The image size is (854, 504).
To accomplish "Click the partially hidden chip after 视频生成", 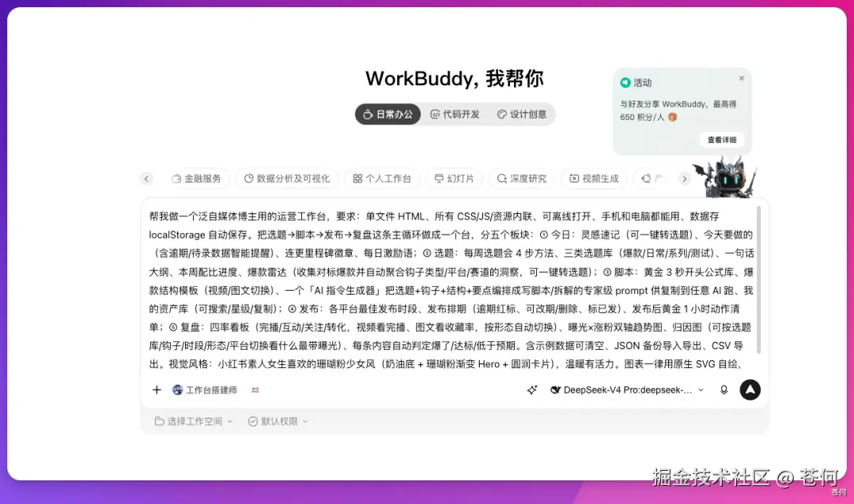I will pos(652,179).
